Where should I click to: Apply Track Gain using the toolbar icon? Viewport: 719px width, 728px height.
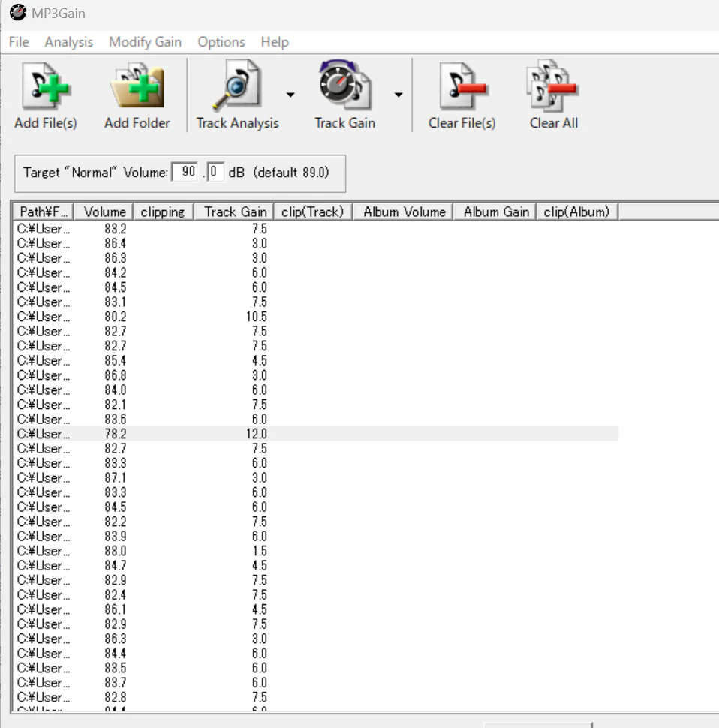click(x=344, y=95)
